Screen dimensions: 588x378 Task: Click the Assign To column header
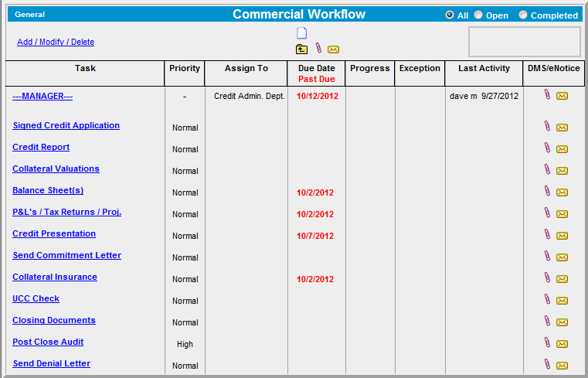click(246, 68)
